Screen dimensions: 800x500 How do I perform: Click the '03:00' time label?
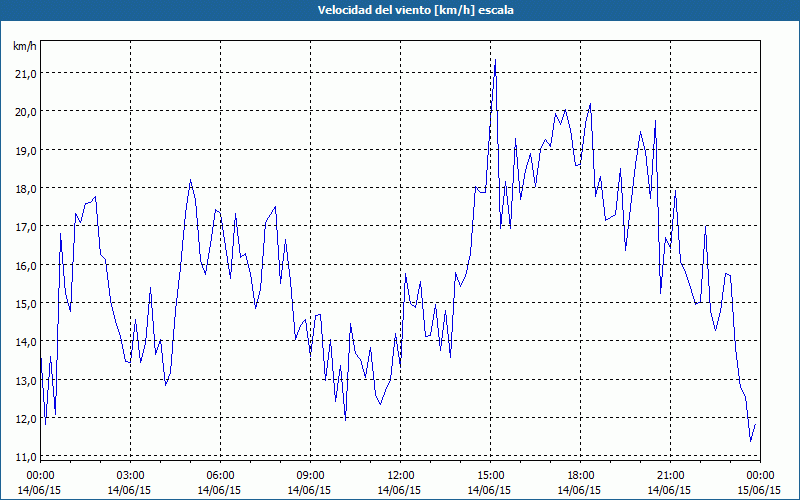click(x=131, y=476)
